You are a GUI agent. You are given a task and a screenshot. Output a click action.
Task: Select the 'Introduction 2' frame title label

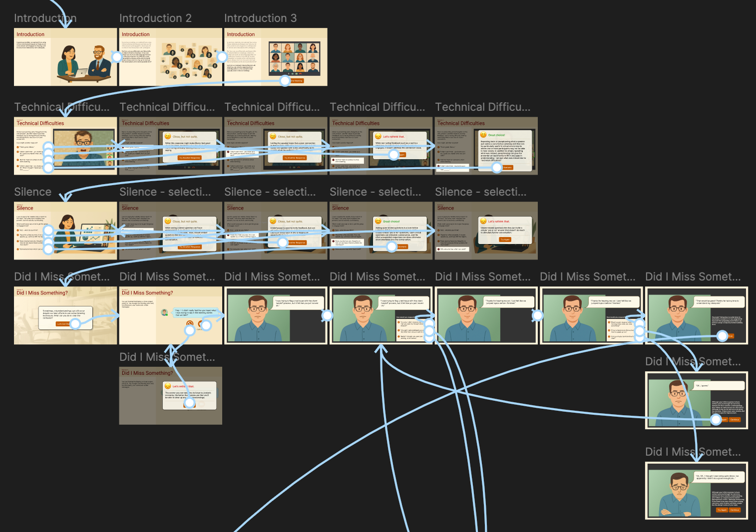(156, 18)
